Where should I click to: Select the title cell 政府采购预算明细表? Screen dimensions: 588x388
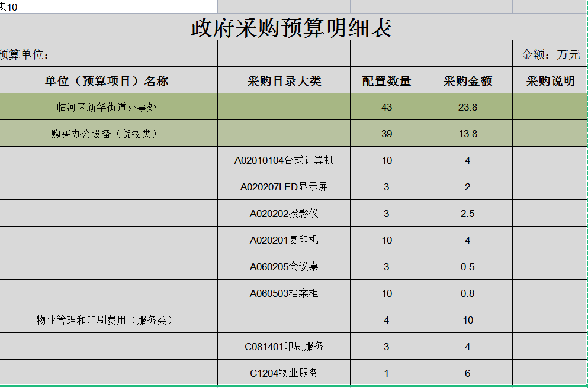click(x=292, y=27)
